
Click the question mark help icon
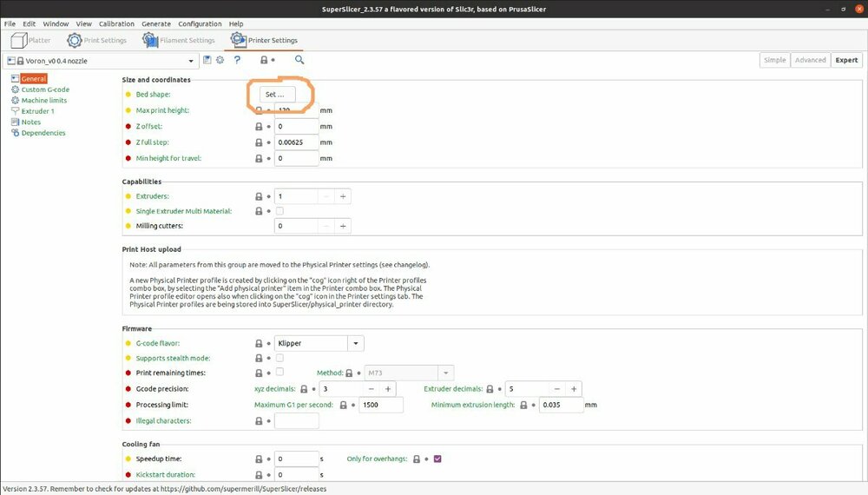tap(237, 60)
